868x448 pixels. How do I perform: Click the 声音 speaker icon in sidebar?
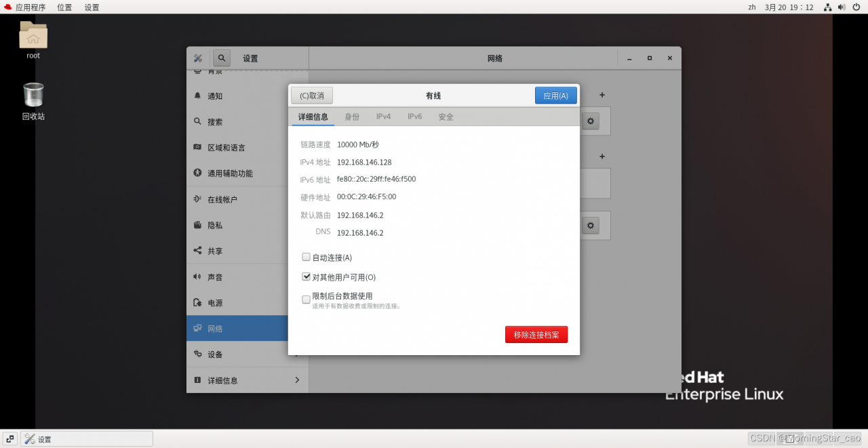click(x=197, y=277)
